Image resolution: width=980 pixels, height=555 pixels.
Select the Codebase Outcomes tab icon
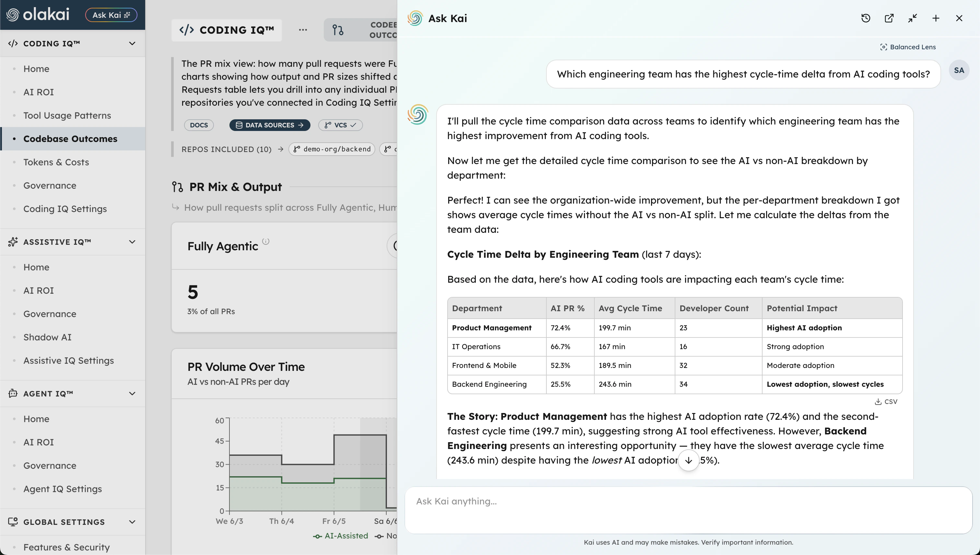[338, 30]
